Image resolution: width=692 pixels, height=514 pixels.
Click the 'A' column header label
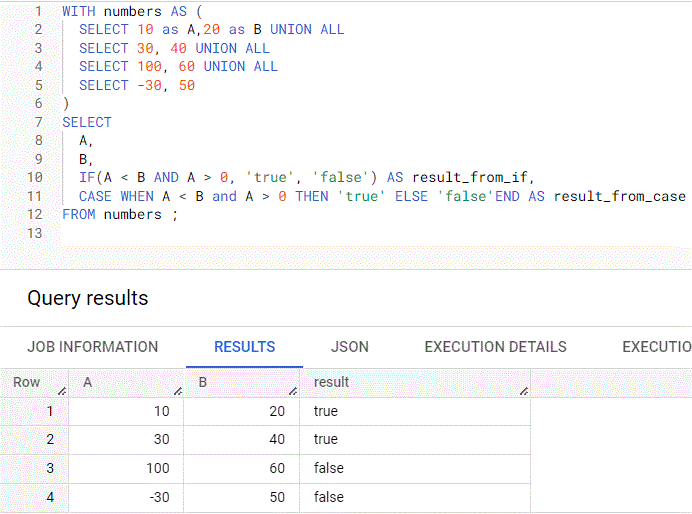click(x=87, y=383)
